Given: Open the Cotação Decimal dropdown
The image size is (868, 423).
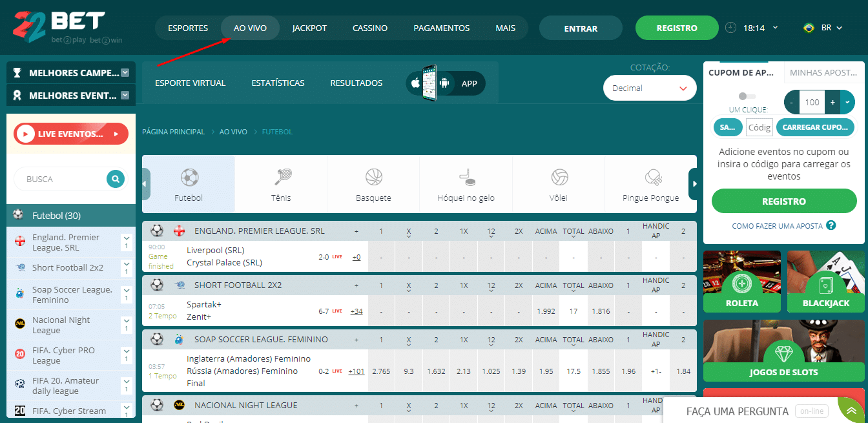Looking at the screenshot, I should (x=650, y=88).
